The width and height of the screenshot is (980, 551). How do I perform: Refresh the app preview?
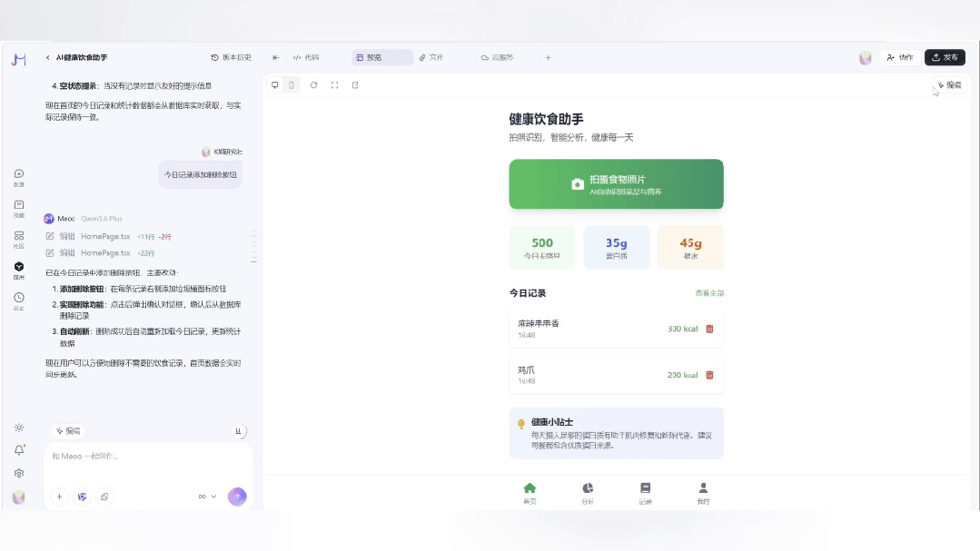click(313, 84)
